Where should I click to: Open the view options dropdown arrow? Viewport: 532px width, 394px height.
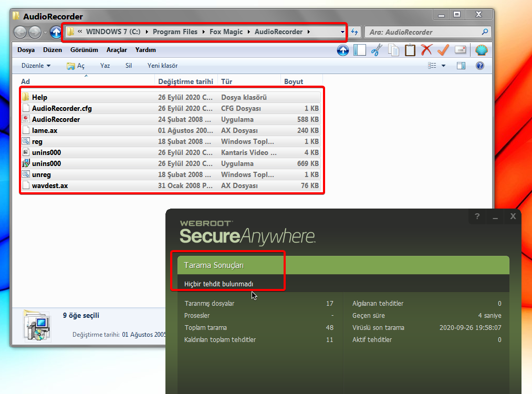pos(443,66)
